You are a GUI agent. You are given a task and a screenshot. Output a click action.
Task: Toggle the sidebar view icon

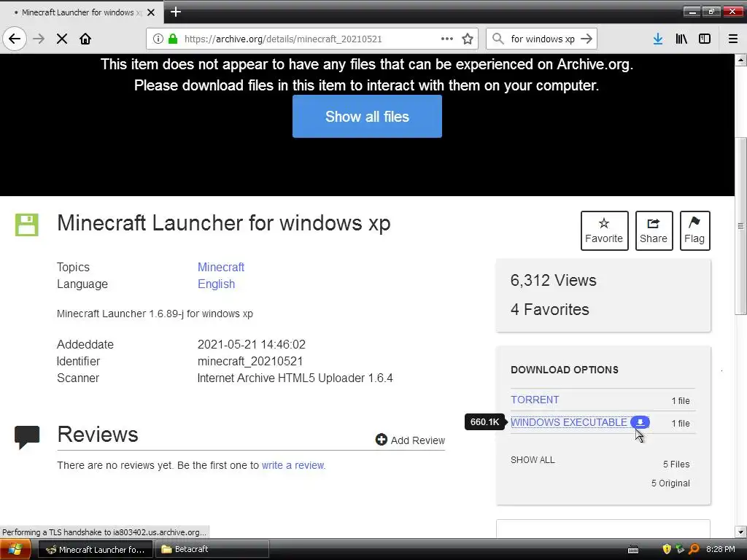tap(705, 39)
